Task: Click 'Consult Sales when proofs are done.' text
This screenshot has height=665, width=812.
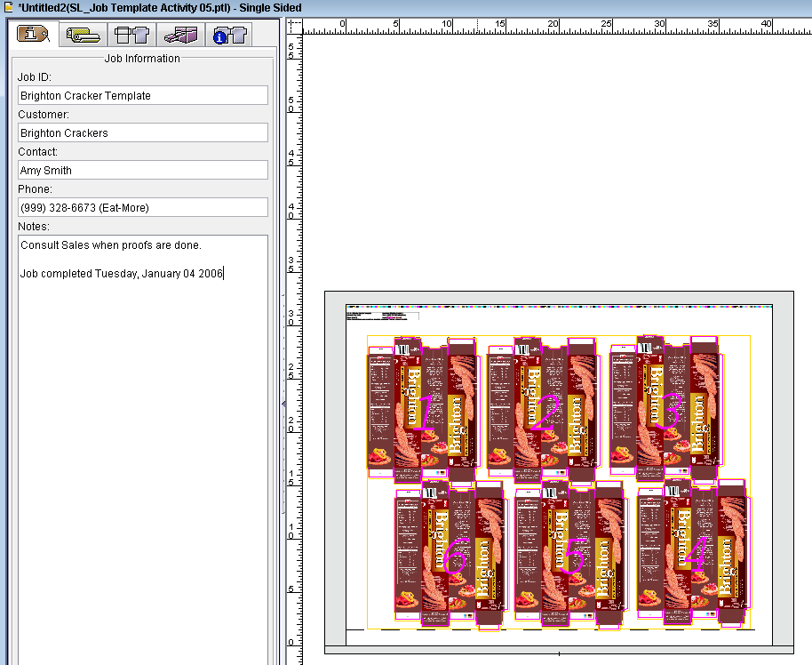Action: pyautogui.click(x=111, y=245)
